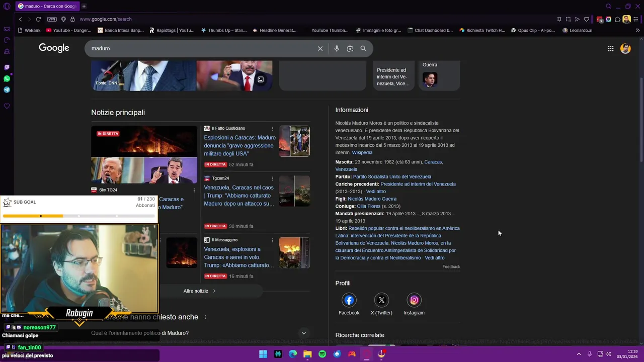Take a page snapshot with the snapshot icon
The width and height of the screenshot is (644, 362).
pyautogui.click(x=568, y=19)
